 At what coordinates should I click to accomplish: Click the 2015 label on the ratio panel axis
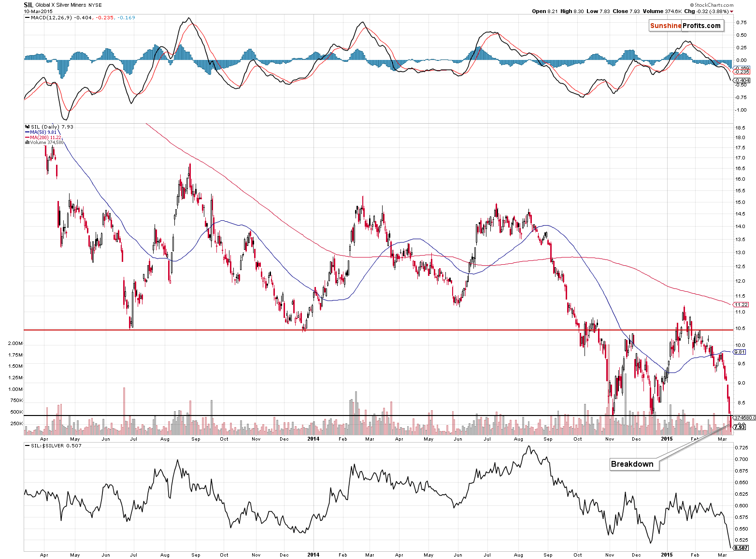click(x=667, y=555)
